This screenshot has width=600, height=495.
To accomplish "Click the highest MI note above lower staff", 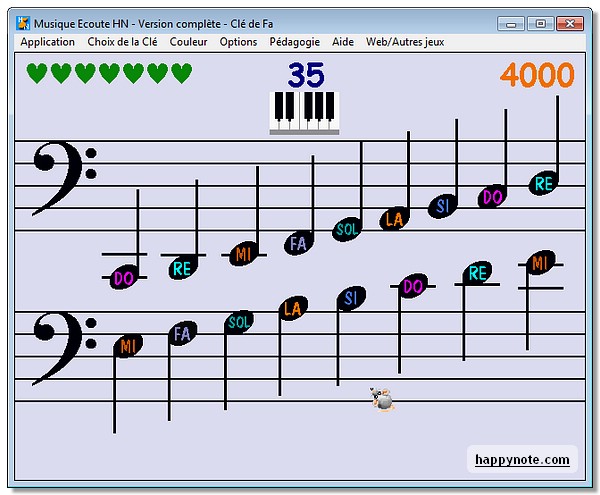I will tap(540, 262).
